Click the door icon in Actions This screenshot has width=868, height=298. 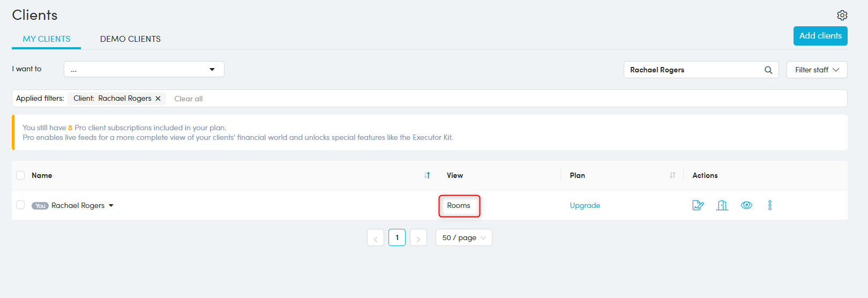(x=722, y=205)
